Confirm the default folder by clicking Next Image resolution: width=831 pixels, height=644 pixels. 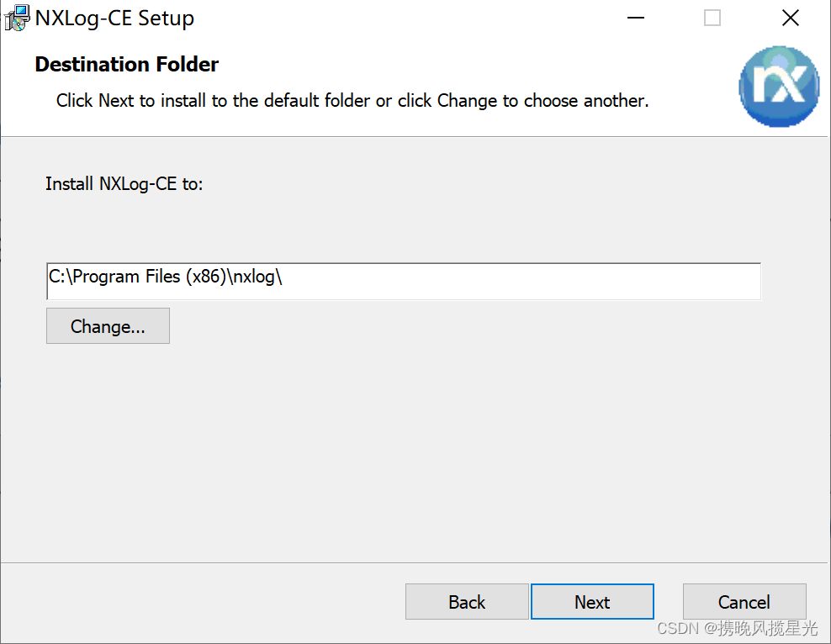[x=592, y=602]
